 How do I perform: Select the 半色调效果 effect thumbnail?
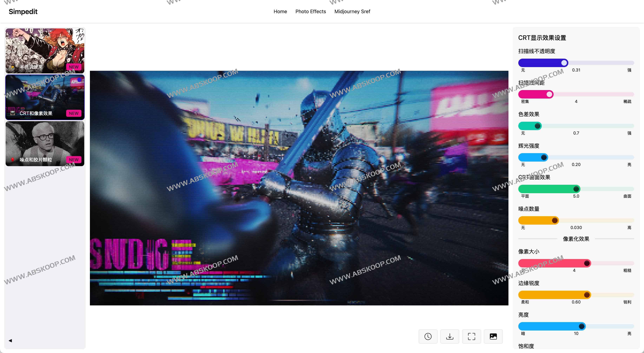45,51
